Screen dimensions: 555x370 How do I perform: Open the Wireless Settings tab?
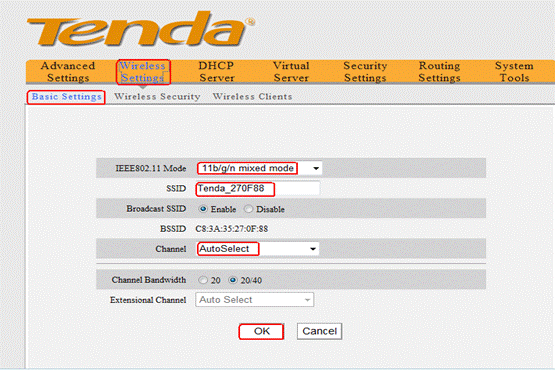pos(143,72)
